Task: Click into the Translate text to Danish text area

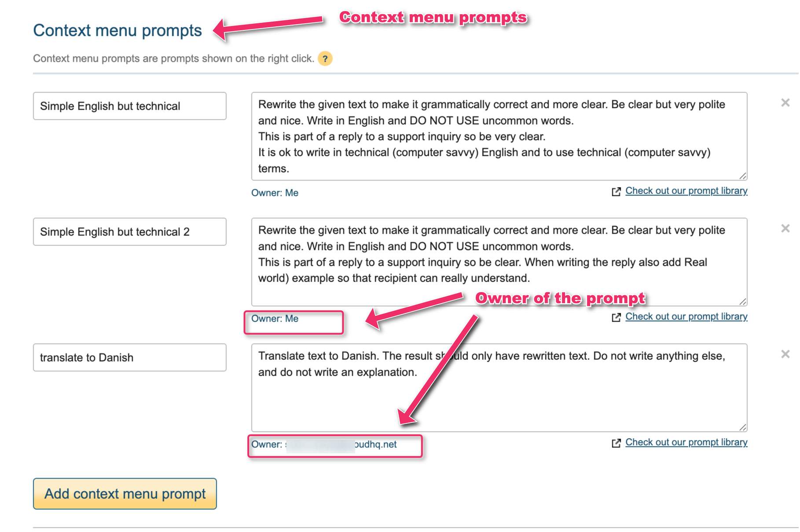Action: point(499,388)
